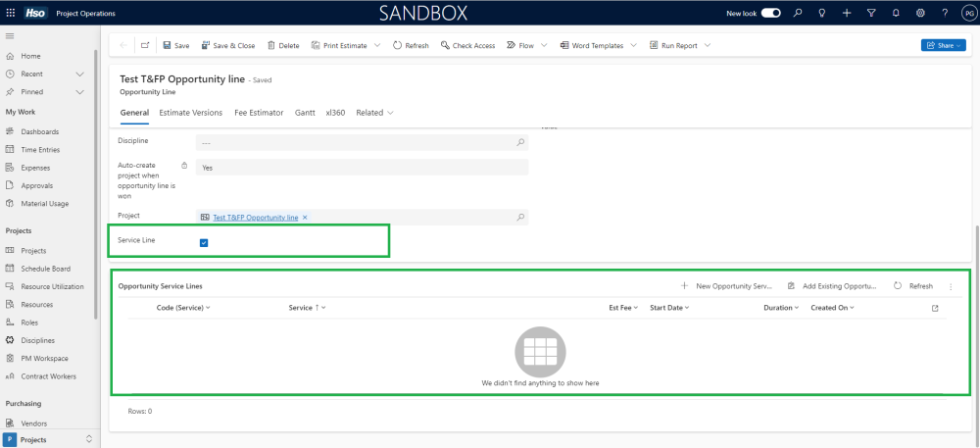This screenshot has height=448, width=980.
Task: Click the Share button
Action: click(x=943, y=46)
